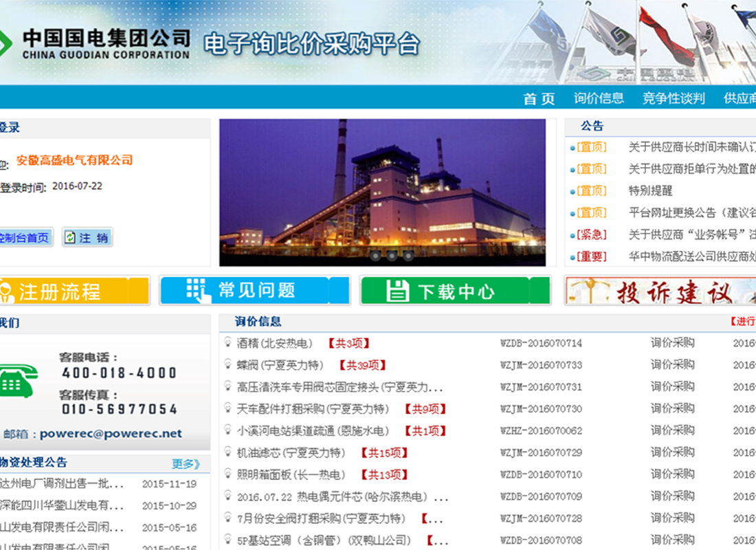The image size is (756, 550).
Task: Open inquiry 小溪河电站渠道疏通(恩施水电)
Action: pos(313,431)
